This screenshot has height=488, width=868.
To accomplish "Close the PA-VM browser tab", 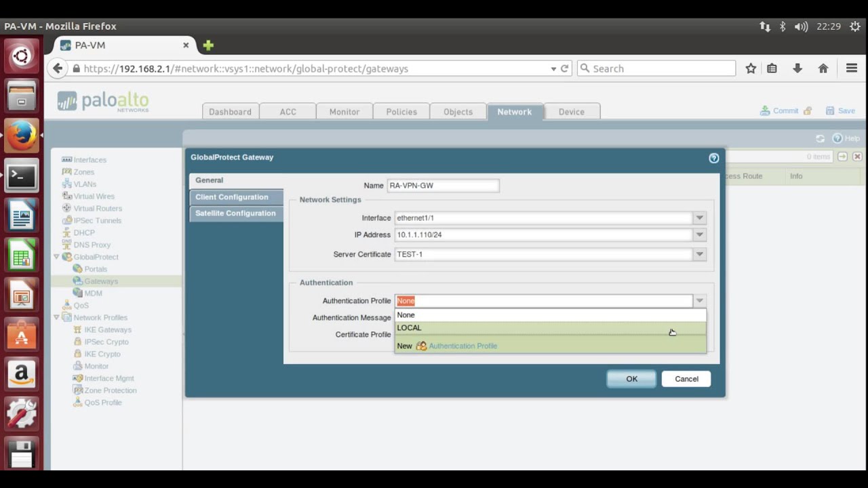I will [186, 45].
